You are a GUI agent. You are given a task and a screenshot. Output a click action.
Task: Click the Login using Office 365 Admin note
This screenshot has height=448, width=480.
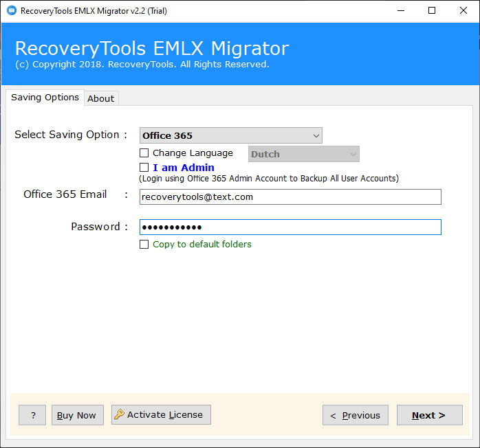click(x=269, y=178)
